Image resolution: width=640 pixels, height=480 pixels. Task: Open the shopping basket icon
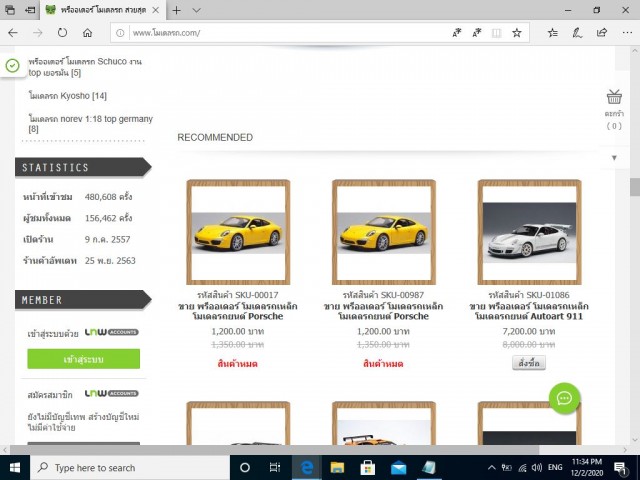tap(614, 97)
